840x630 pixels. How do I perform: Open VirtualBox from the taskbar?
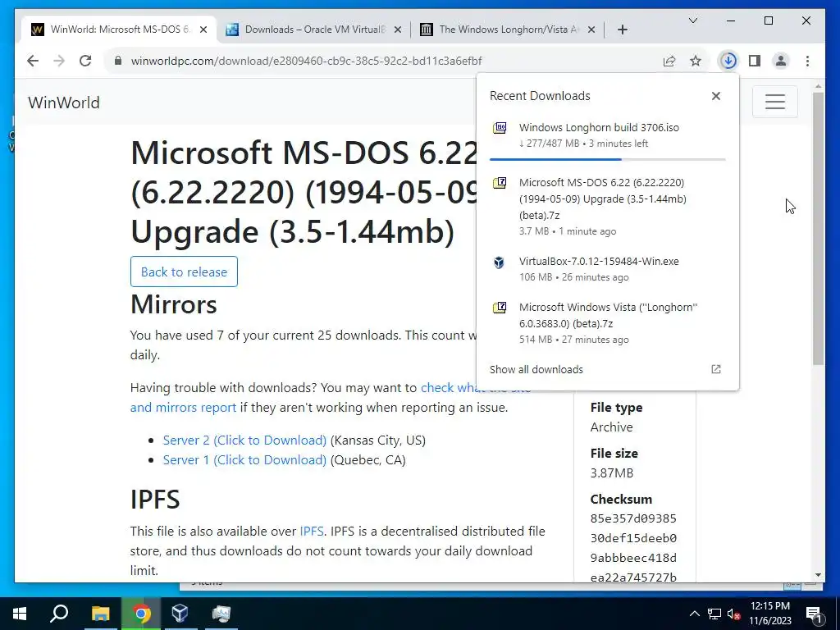pyautogui.click(x=180, y=614)
